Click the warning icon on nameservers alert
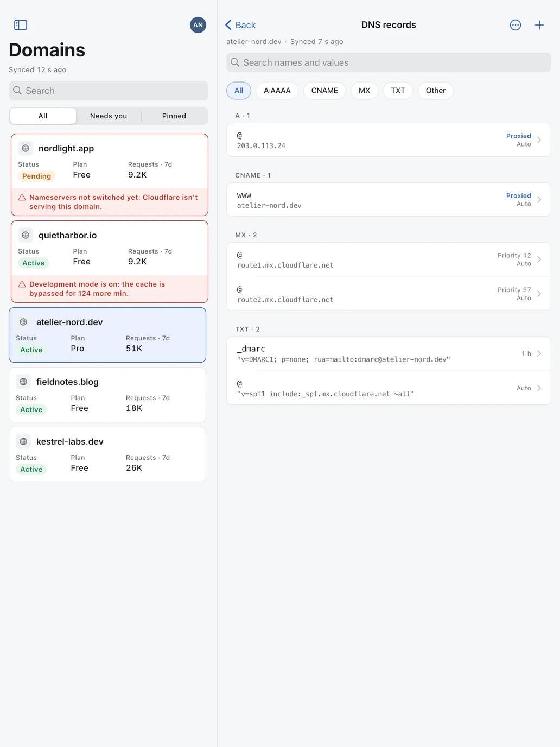Viewport: 560px width, 747px height. coord(22,198)
